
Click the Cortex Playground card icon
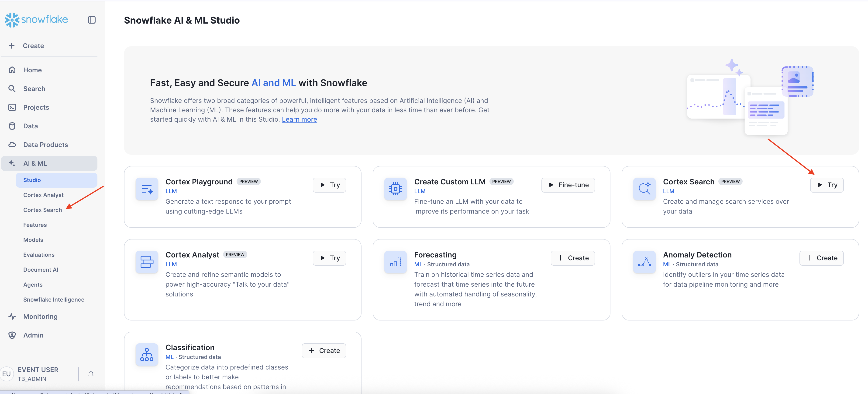click(x=147, y=189)
